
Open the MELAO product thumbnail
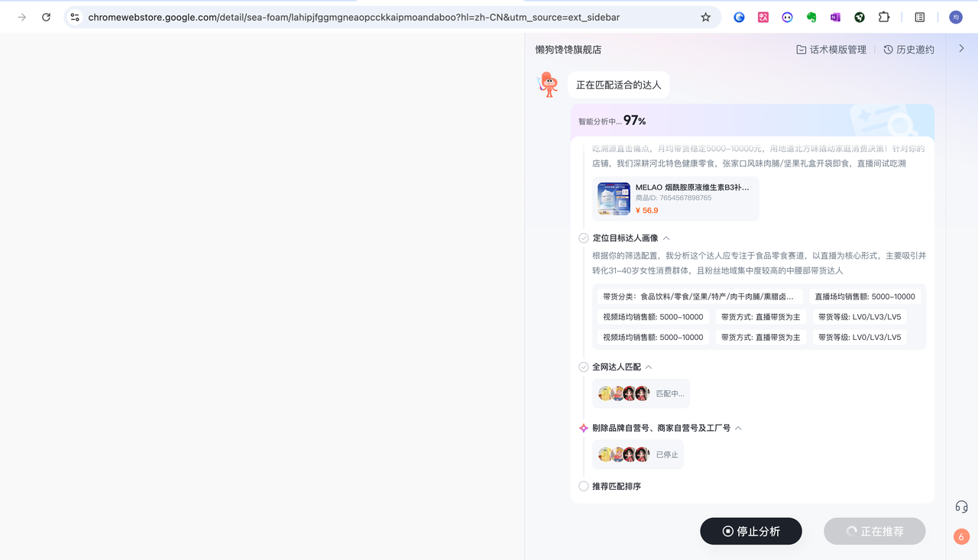click(614, 199)
